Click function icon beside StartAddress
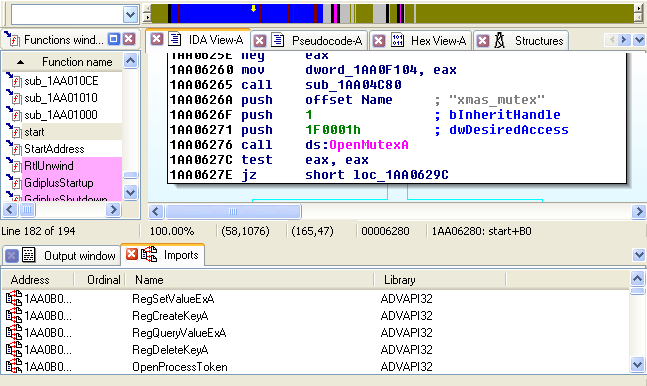 [x=14, y=148]
